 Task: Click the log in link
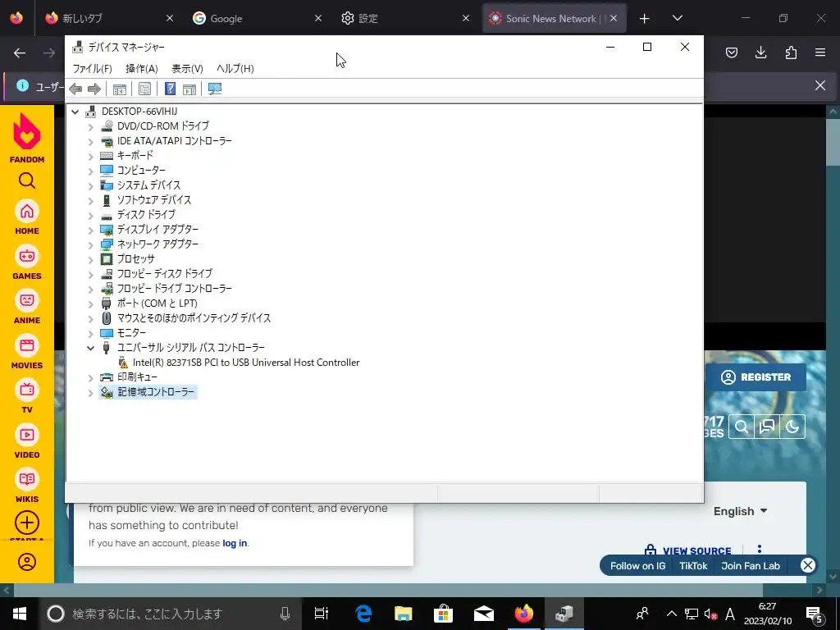(x=235, y=543)
